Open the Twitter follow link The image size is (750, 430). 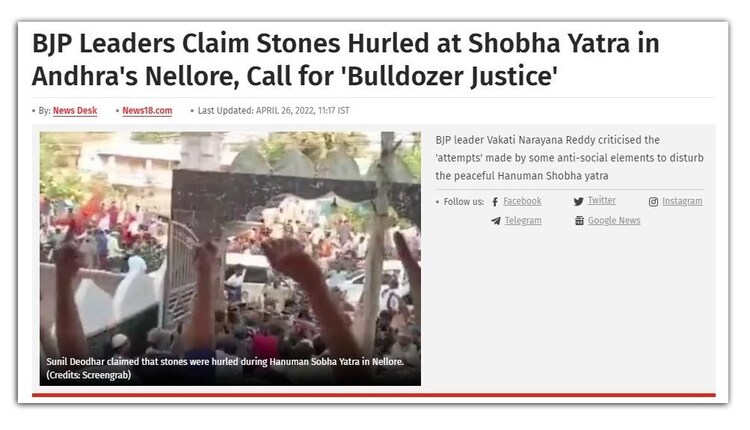tap(602, 200)
